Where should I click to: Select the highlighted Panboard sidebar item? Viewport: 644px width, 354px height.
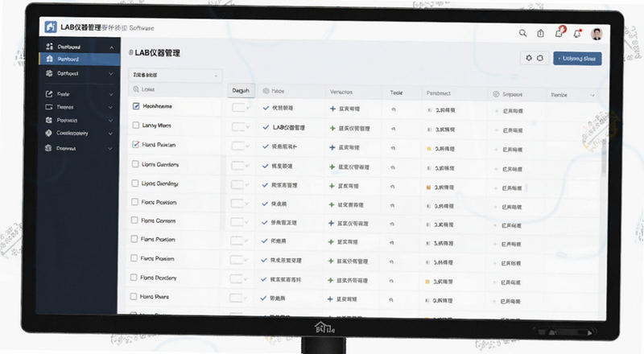(x=80, y=60)
